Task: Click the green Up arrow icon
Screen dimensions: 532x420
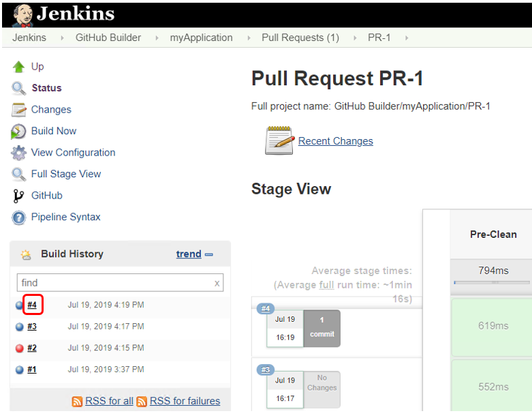Action: 18,67
